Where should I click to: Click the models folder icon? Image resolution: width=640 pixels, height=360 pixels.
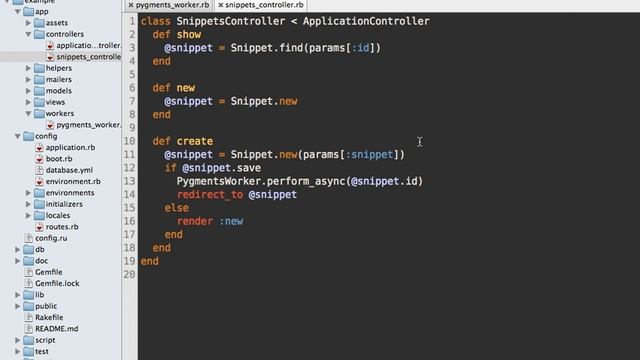point(39,91)
